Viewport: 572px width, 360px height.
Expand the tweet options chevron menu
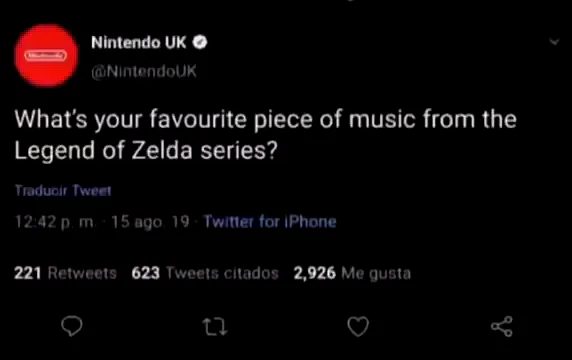point(554,42)
